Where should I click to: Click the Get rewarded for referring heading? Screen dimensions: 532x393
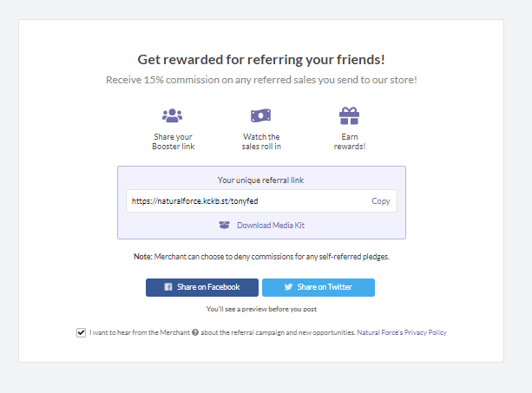(x=261, y=60)
